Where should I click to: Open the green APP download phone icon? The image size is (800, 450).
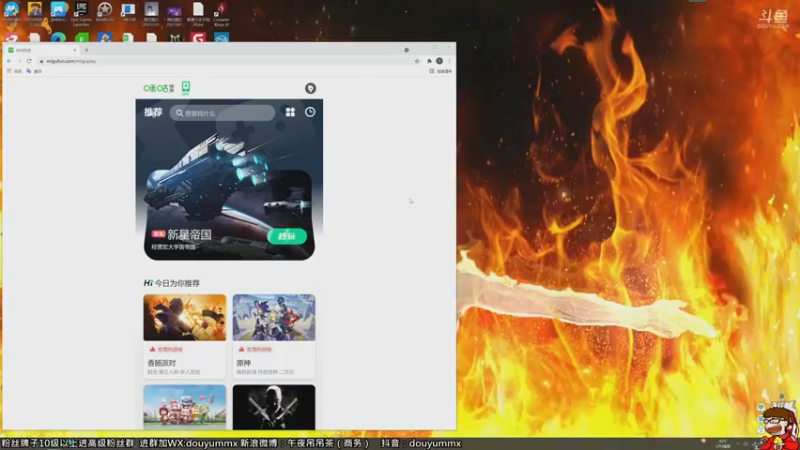(186, 88)
